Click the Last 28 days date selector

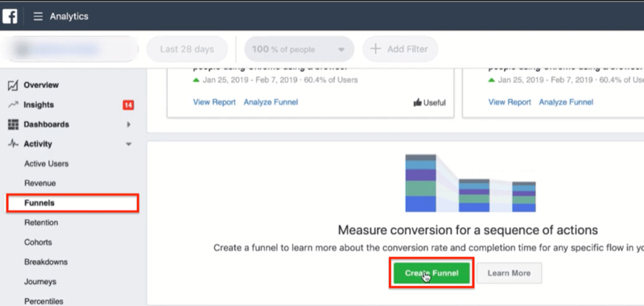point(187,49)
